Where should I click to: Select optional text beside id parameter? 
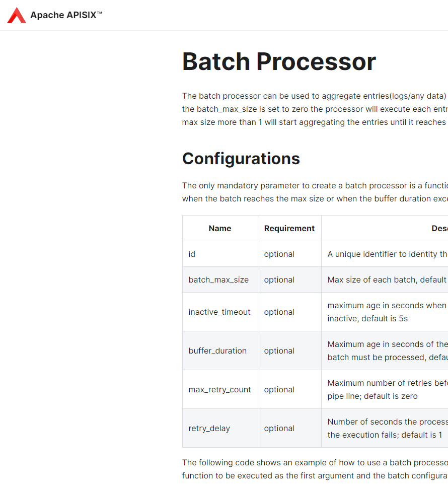click(x=279, y=254)
